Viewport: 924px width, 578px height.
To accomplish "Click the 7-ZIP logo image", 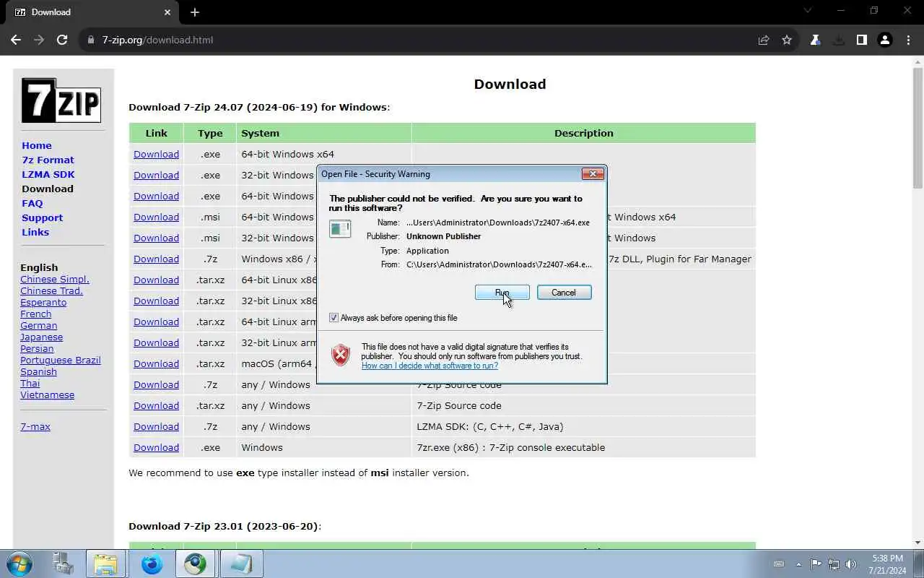I will (61, 100).
